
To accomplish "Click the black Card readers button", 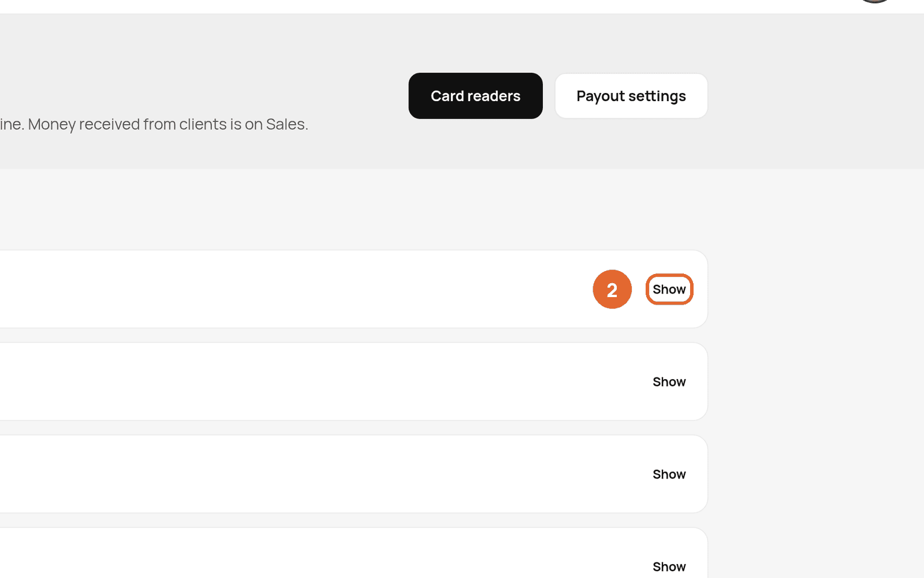I will click(x=475, y=96).
